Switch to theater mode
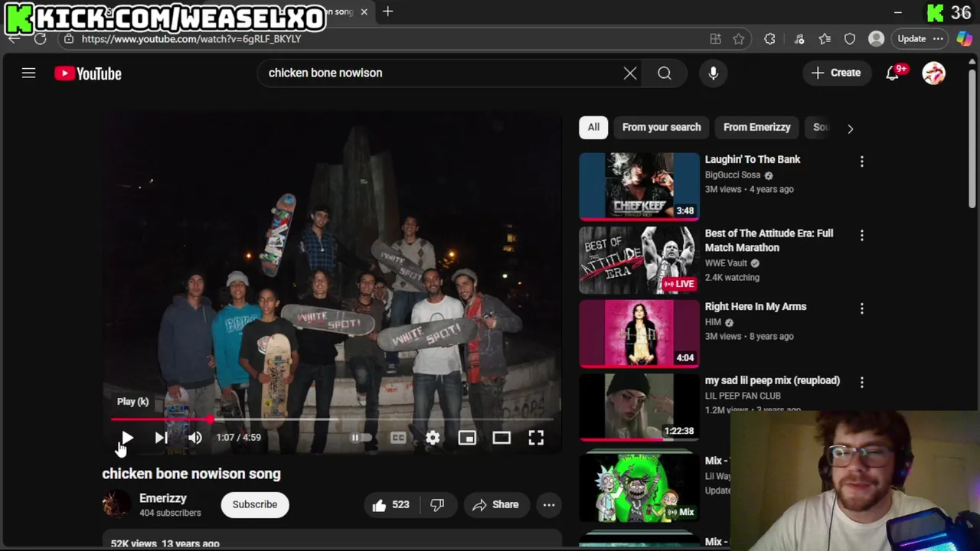 point(501,437)
